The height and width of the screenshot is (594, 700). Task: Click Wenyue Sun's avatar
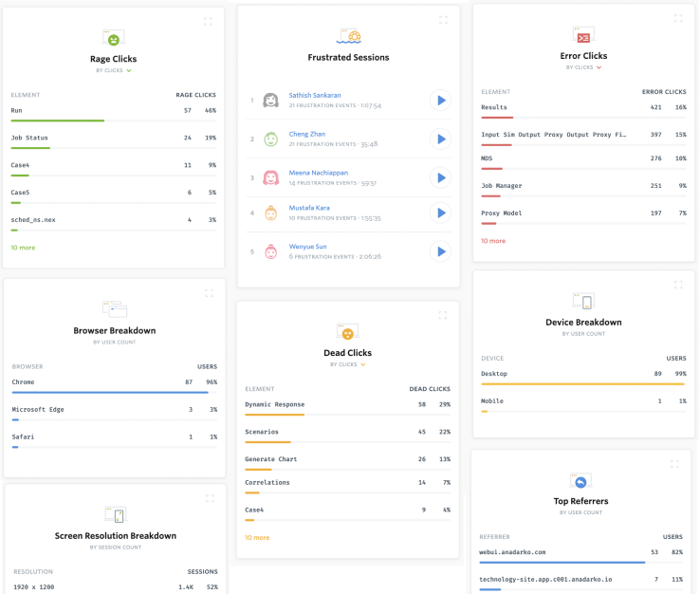[270, 251]
